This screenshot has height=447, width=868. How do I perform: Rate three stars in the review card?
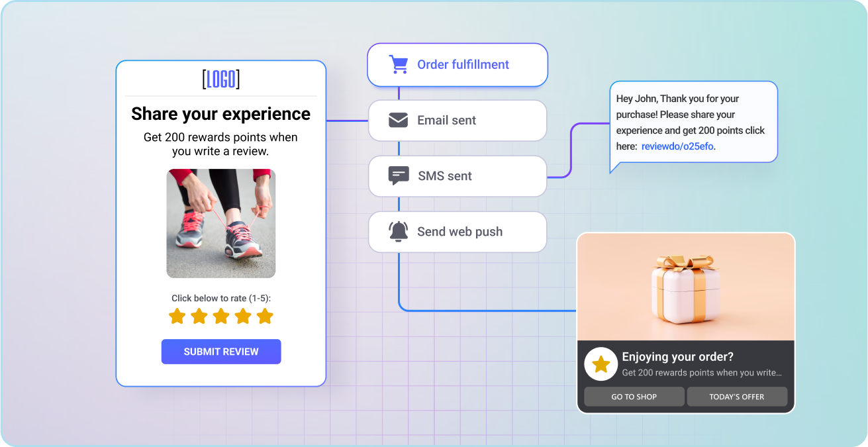coord(221,316)
